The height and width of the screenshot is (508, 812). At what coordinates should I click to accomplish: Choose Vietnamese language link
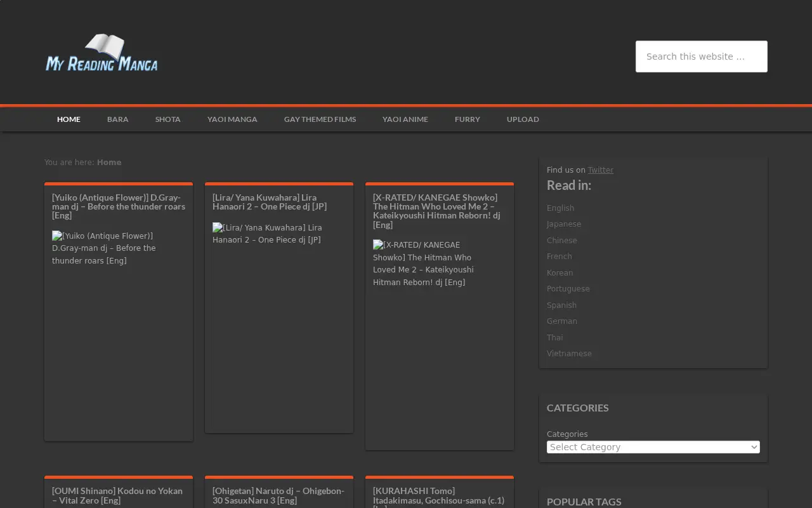tap(569, 354)
